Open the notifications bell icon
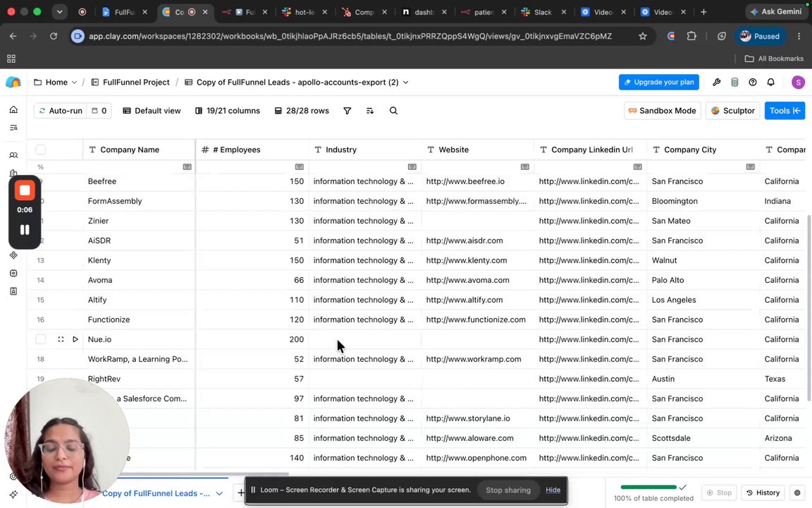Screen dimensions: 812x508 click(x=771, y=83)
